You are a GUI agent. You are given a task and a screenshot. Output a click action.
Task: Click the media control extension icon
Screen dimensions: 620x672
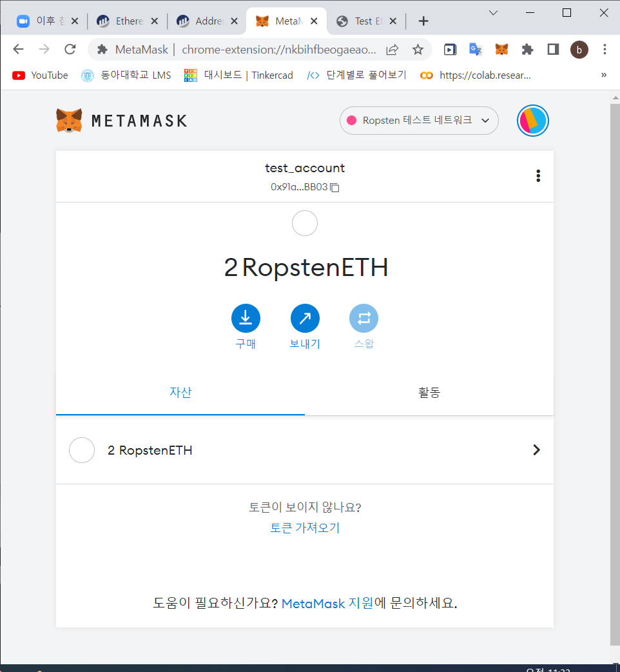coord(450,50)
